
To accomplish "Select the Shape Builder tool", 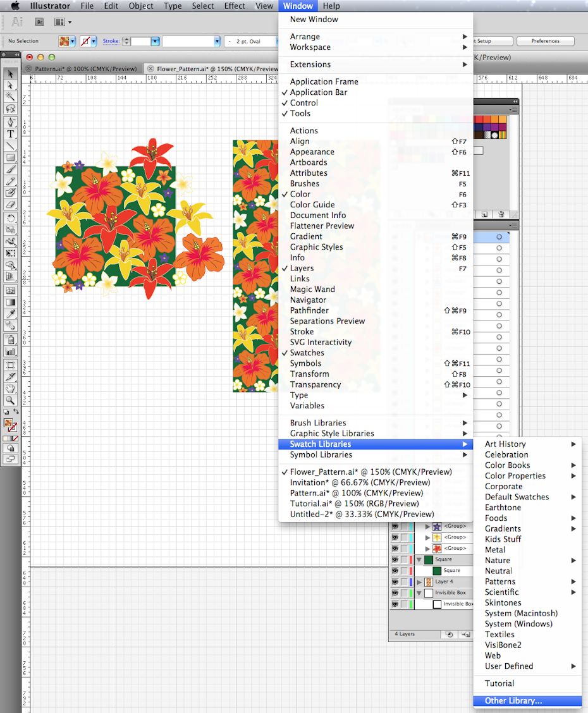I will (10, 265).
